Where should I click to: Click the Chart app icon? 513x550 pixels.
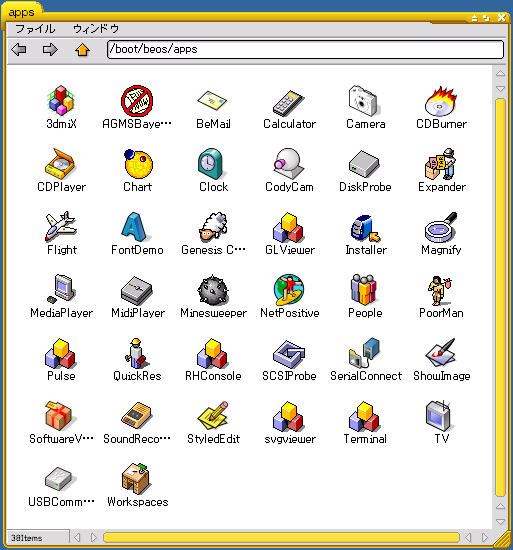coord(138,164)
